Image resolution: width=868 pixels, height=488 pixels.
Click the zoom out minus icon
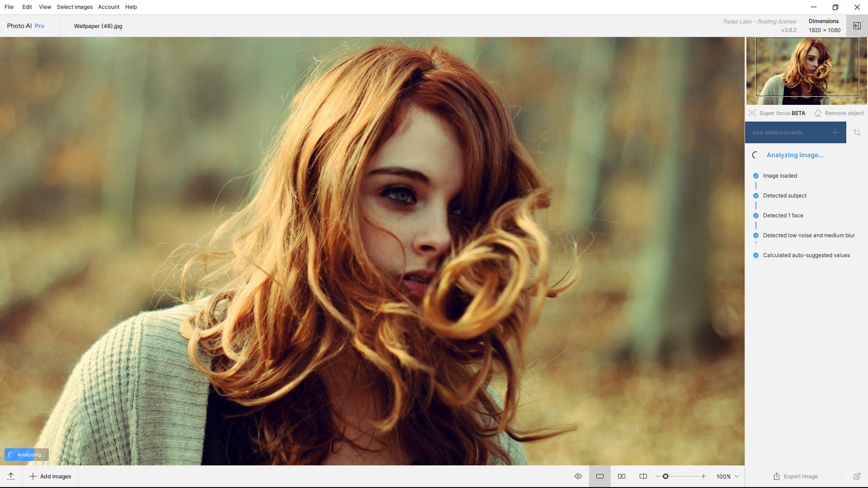click(x=658, y=476)
